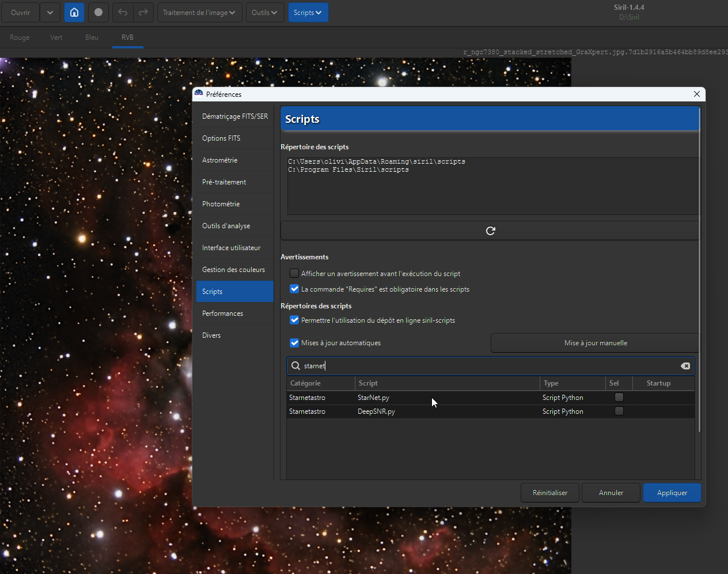728x574 pixels.
Task: Click the starnet search input field
Action: 491,366
